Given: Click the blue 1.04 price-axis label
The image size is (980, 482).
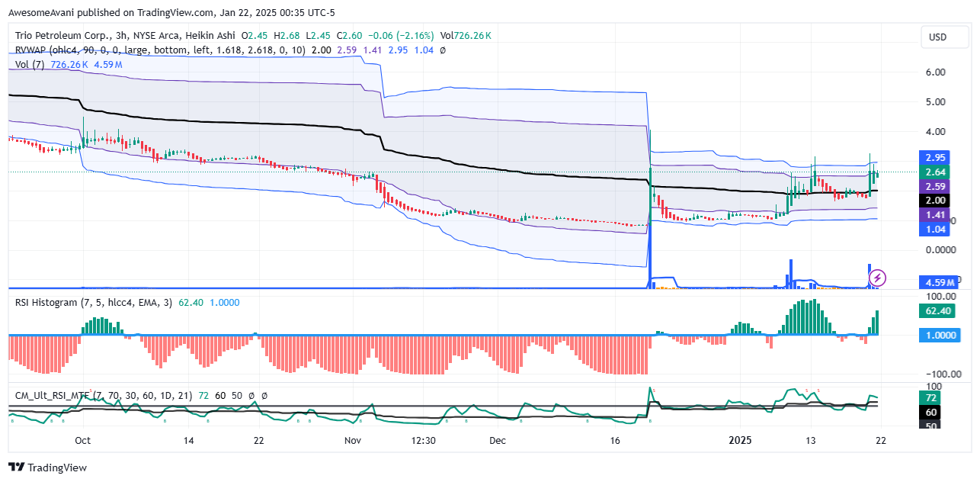Looking at the screenshot, I should (935, 230).
